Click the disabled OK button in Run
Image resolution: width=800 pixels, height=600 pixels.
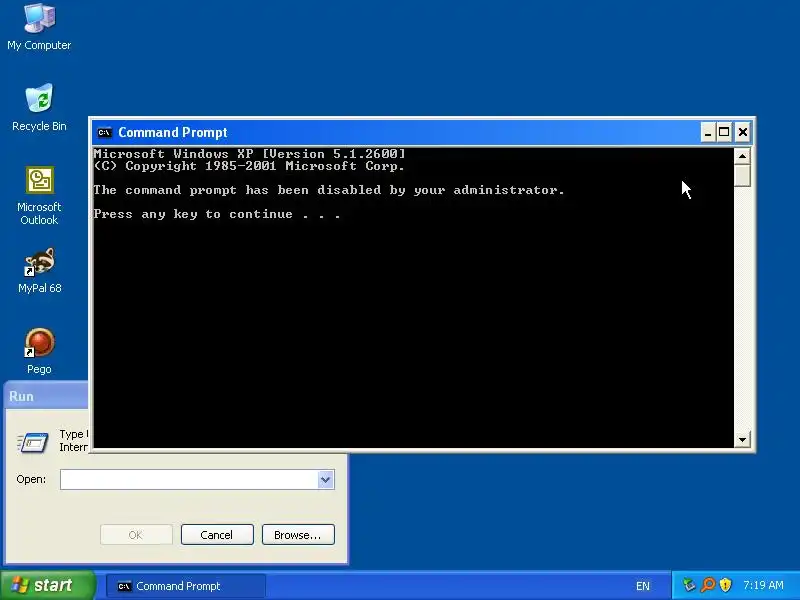click(x=136, y=535)
